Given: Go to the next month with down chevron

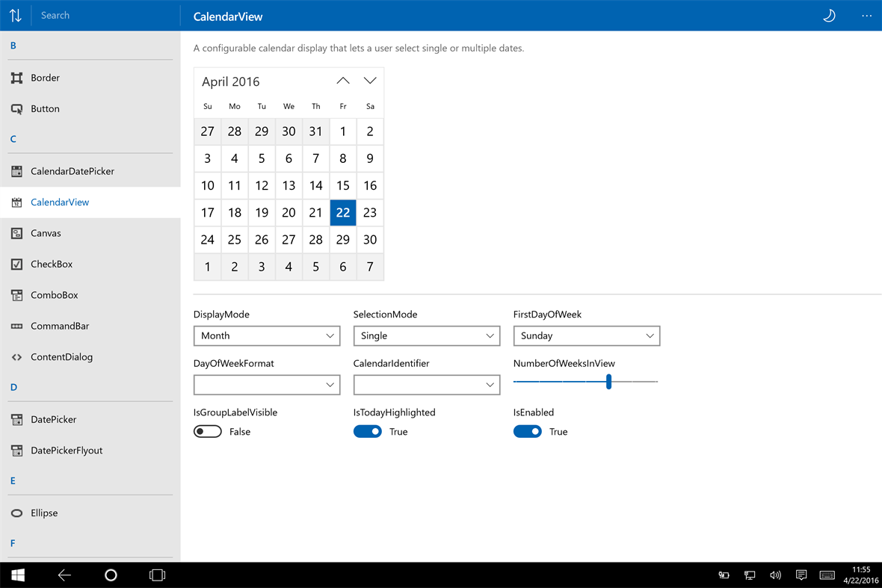Looking at the screenshot, I should pyautogui.click(x=369, y=80).
